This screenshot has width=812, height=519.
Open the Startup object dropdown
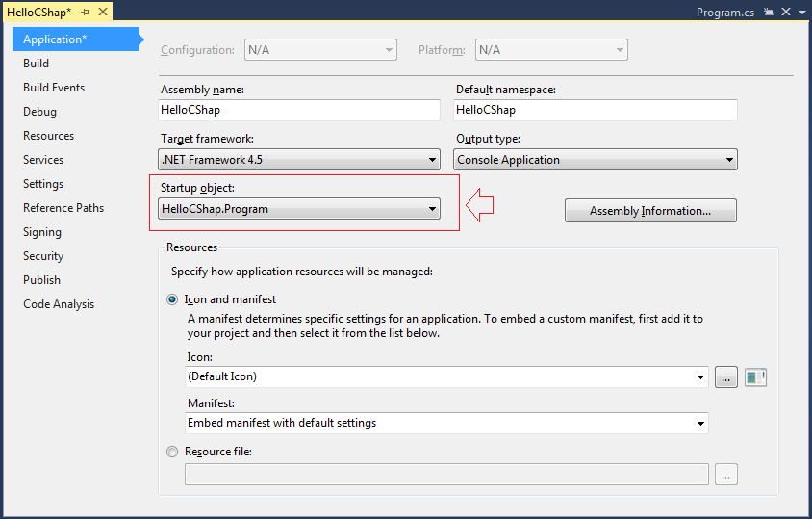click(299, 209)
